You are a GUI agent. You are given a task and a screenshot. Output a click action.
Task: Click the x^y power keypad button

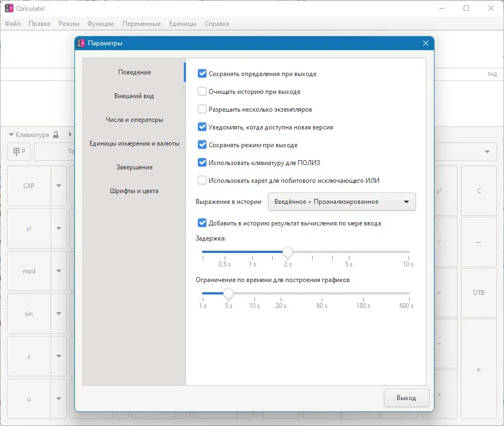[x=445, y=191]
